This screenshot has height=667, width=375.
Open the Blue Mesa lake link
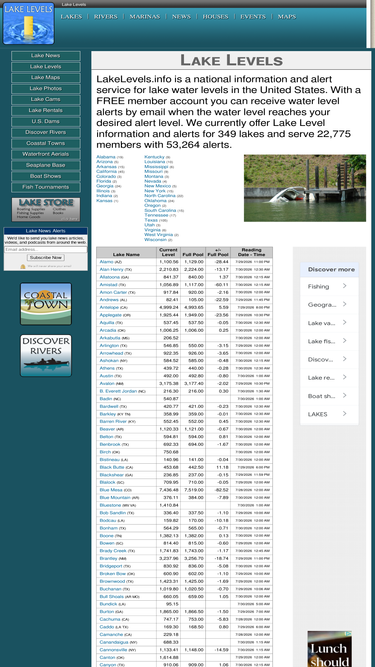coord(111,490)
